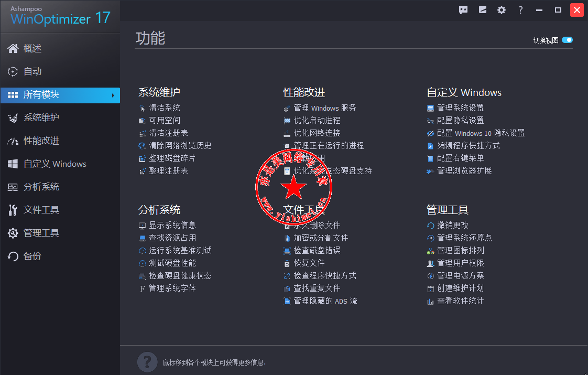The image size is (588, 375).
Task: Click the 清洁注册表 module icon
Action: pos(142,133)
